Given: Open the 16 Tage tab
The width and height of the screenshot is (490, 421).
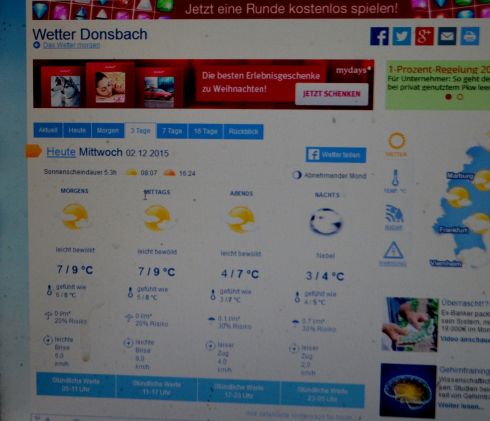Looking at the screenshot, I should tap(206, 132).
